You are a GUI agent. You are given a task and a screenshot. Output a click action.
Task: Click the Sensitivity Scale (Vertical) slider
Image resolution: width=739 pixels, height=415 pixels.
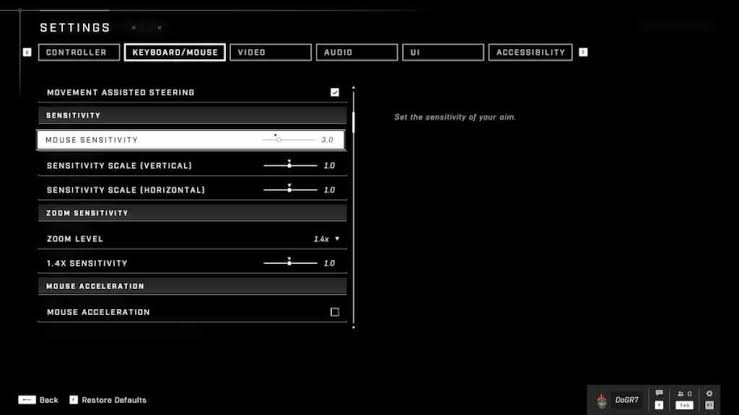pyautogui.click(x=289, y=165)
